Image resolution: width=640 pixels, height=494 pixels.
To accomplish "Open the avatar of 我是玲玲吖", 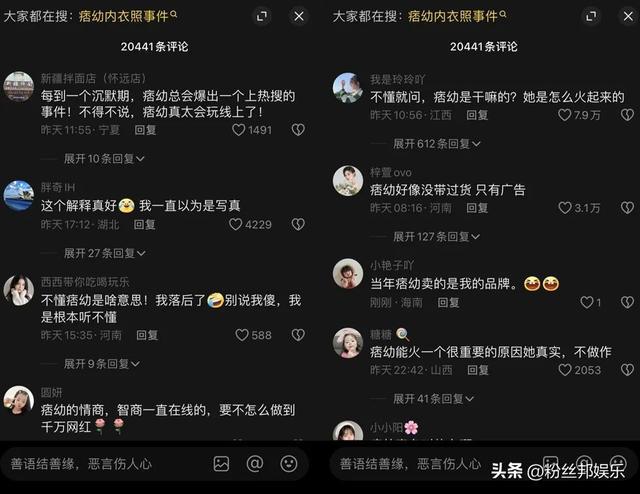I will point(348,87).
